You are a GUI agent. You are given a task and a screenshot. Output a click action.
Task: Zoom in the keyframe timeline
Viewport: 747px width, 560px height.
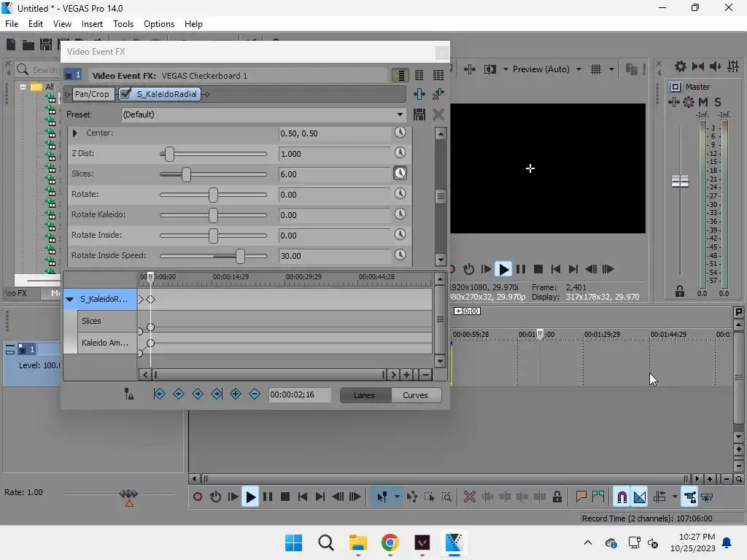pyautogui.click(x=406, y=375)
